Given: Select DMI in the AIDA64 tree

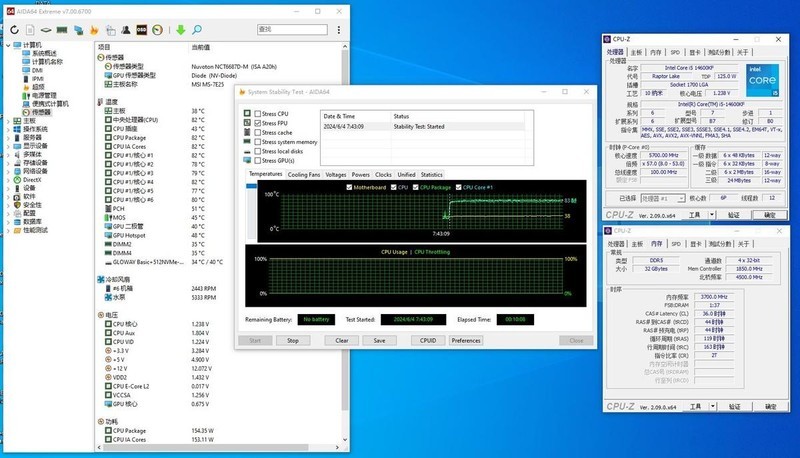Looking at the screenshot, I should point(37,70).
